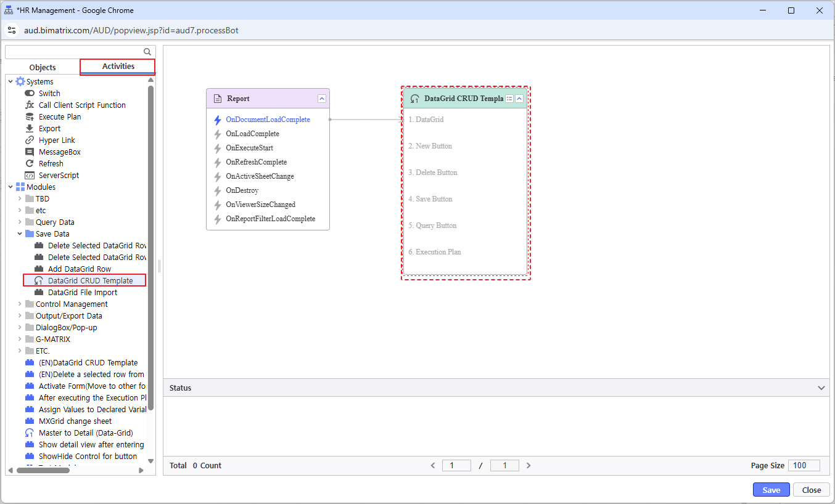
Task: Click the Hyper Link chain icon
Action: tap(30, 140)
